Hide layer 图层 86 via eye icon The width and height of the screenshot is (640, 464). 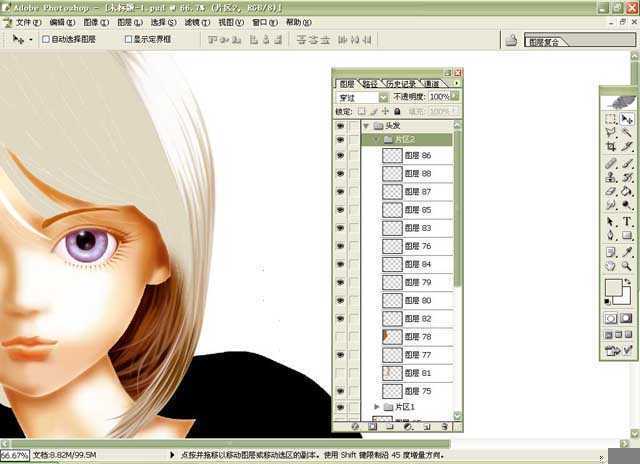pos(340,155)
